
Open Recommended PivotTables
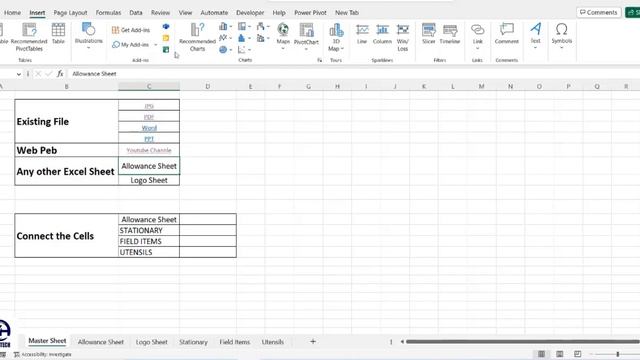pyautogui.click(x=29, y=37)
